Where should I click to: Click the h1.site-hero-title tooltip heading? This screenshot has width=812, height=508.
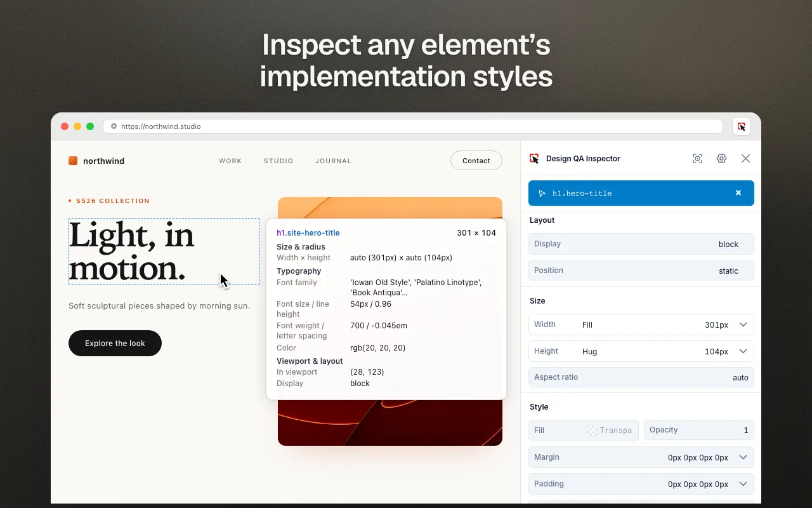click(x=308, y=233)
